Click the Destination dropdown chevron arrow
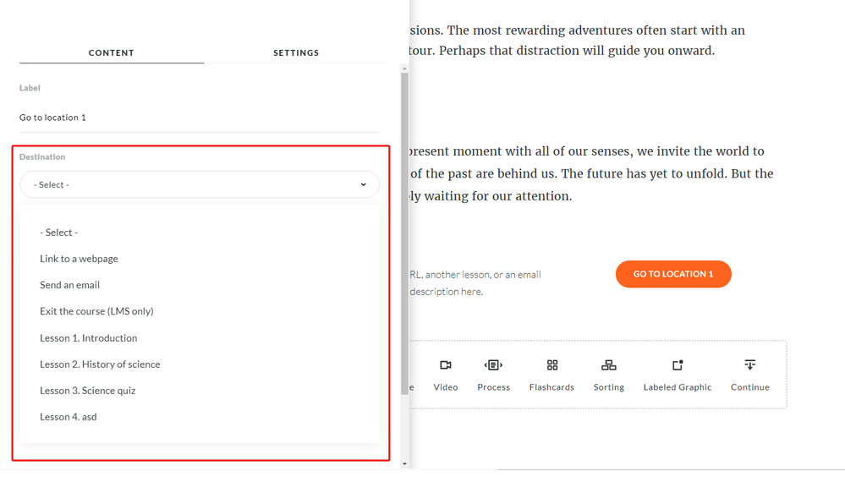 pos(364,184)
